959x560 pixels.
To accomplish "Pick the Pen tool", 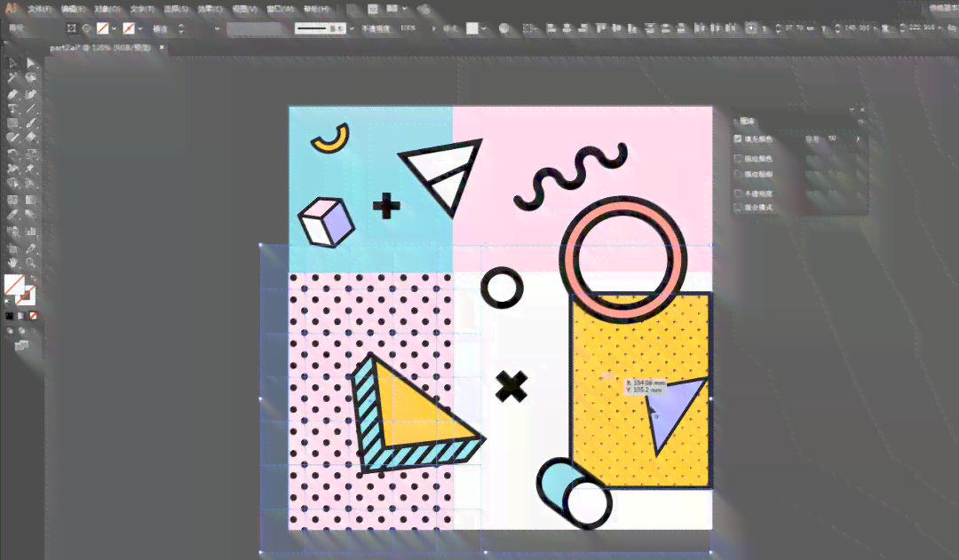I will tap(12, 94).
